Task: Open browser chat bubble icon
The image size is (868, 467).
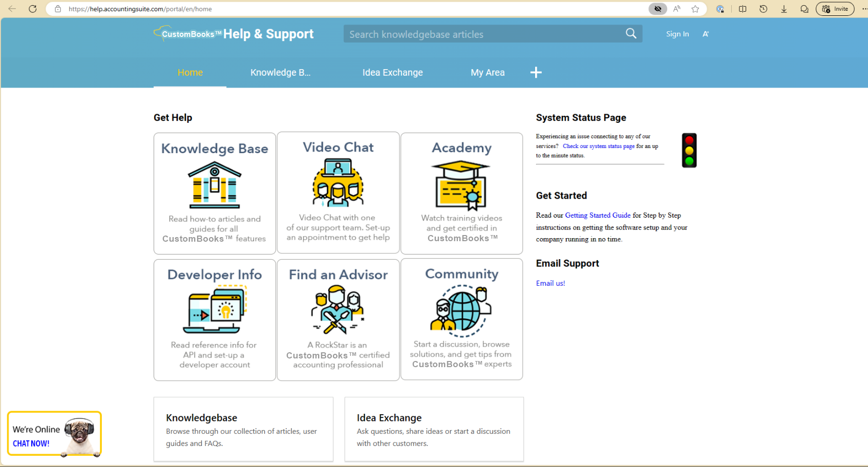Action: [x=804, y=9]
